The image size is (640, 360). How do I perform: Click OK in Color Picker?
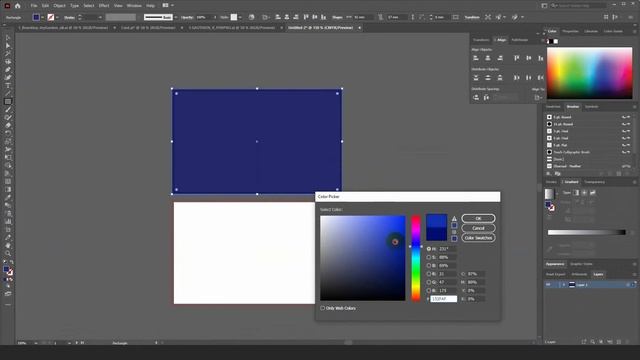coord(478,218)
